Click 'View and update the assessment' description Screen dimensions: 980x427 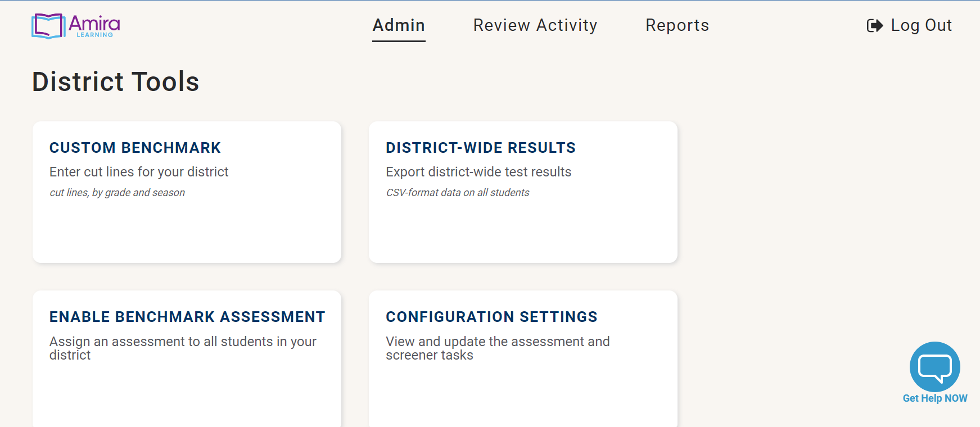pos(498,342)
